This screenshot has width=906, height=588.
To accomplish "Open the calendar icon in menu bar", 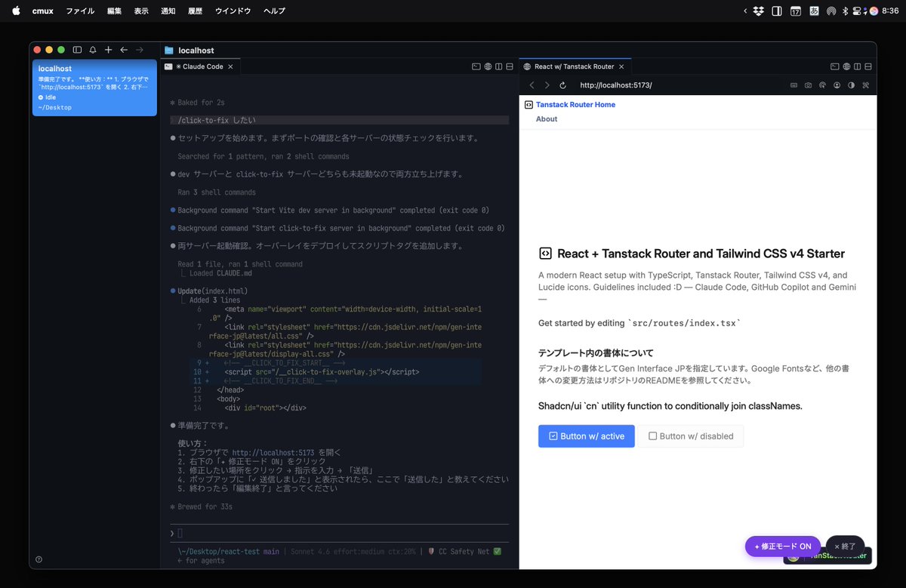I will coord(795,11).
